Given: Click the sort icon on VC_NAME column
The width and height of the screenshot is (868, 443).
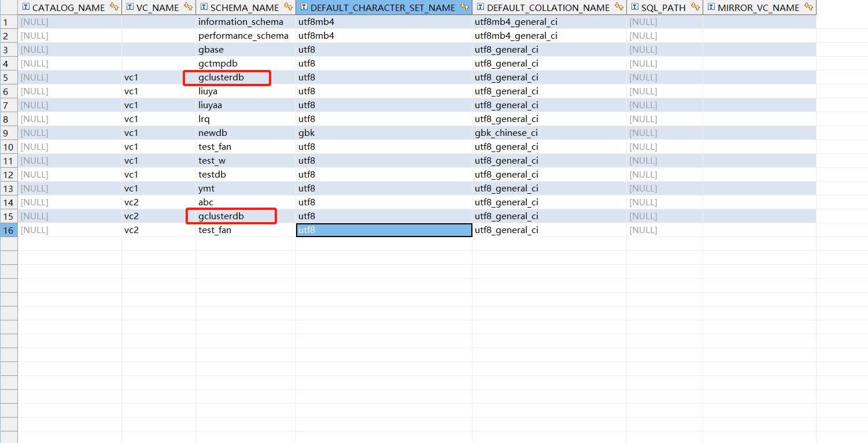Looking at the screenshot, I should pos(188,8).
